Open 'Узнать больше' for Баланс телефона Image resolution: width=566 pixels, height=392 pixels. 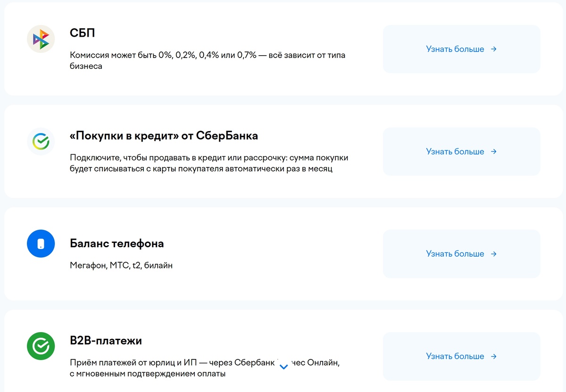pos(461,254)
